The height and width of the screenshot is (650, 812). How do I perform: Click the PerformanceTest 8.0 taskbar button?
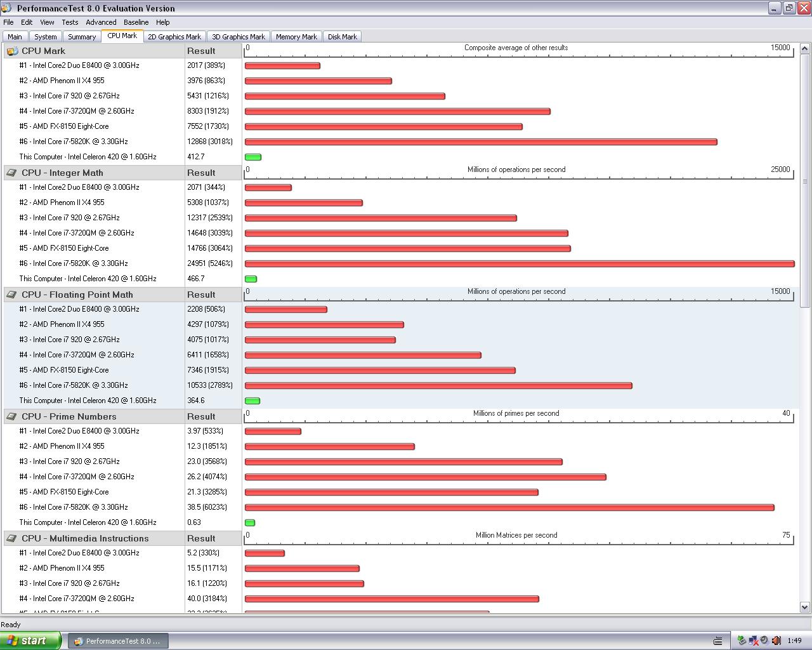[118, 641]
